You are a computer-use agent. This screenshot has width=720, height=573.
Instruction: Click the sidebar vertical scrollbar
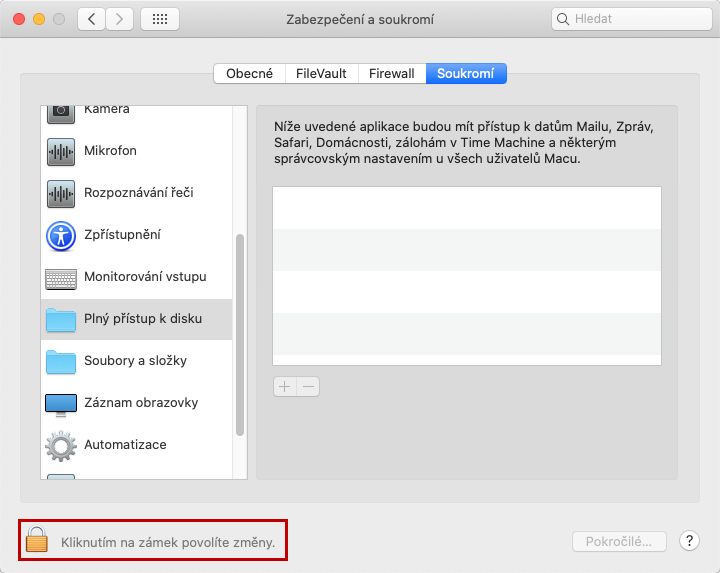240,334
